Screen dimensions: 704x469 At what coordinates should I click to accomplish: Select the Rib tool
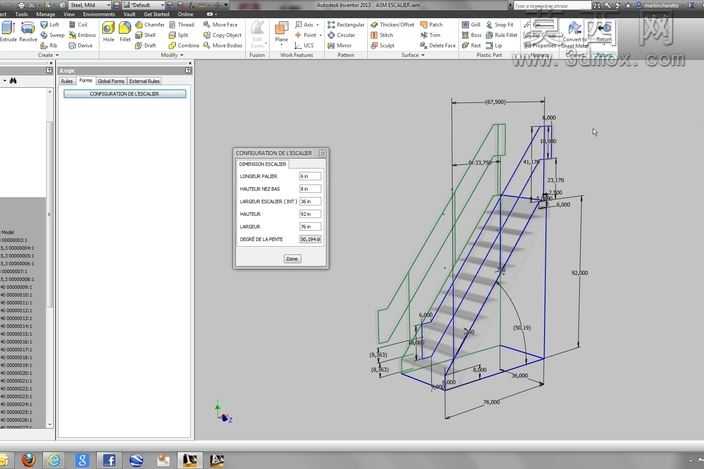[49, 45]
